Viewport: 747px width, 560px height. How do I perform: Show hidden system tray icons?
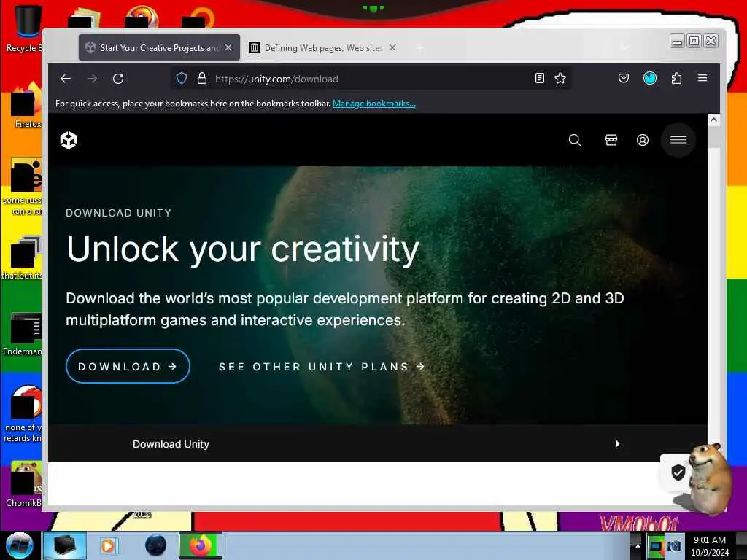tap(638, 546)
